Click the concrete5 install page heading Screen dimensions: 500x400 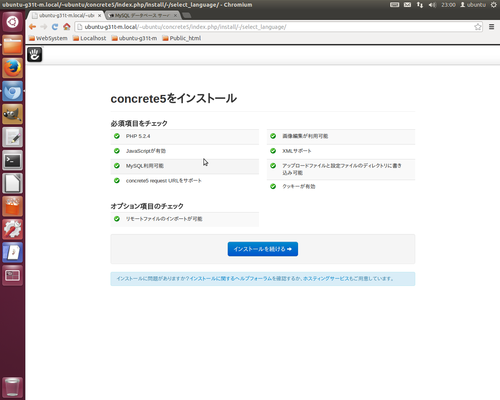click(174, 98)
